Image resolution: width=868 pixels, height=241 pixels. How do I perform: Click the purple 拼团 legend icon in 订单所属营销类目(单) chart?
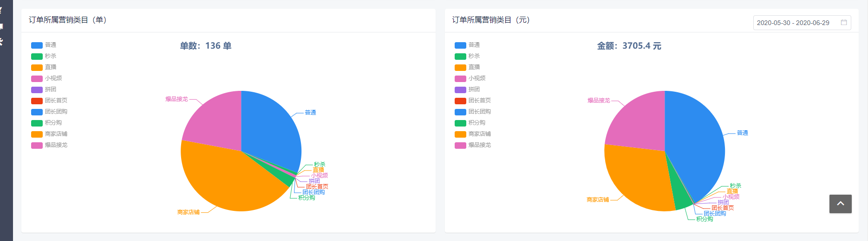point(37,90)
